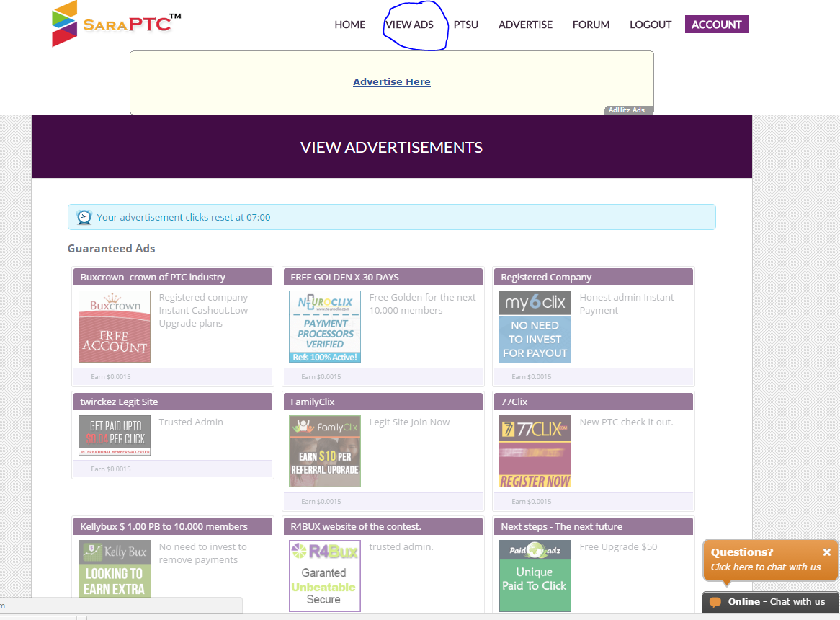Open the Neuroclix payment processors banner

[x=325, y=327]
